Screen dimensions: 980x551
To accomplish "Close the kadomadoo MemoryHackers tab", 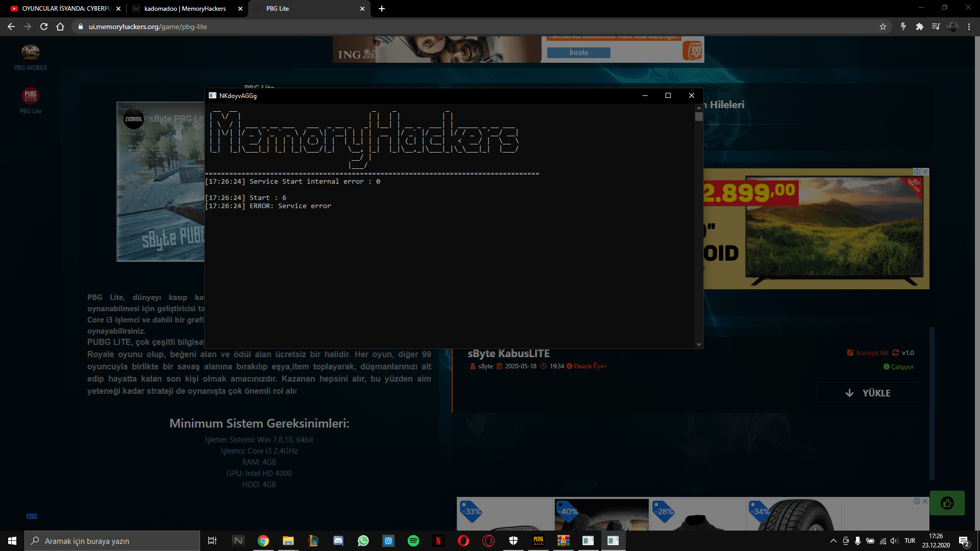I will click(x=240, y=9).
